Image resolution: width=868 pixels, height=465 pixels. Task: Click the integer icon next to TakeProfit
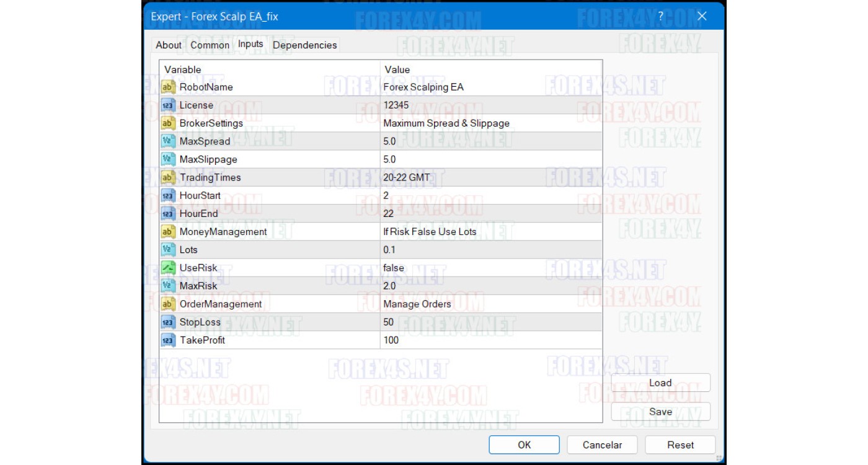168,340
